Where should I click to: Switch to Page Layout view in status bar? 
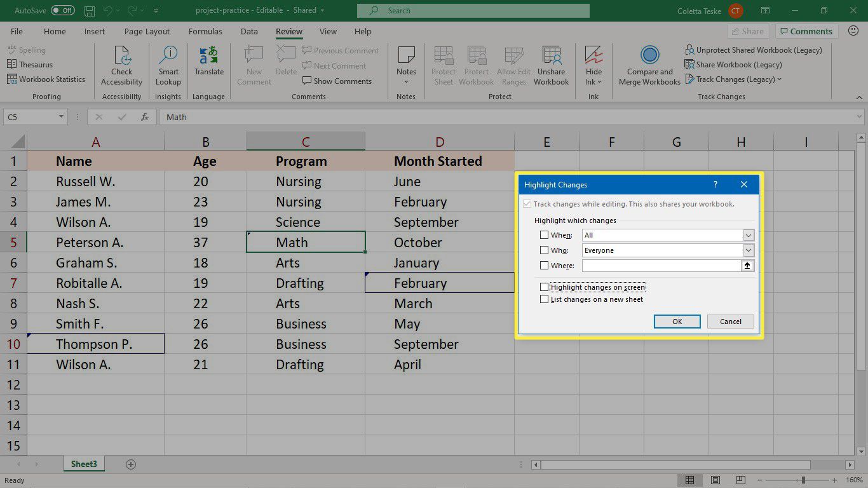715,480
